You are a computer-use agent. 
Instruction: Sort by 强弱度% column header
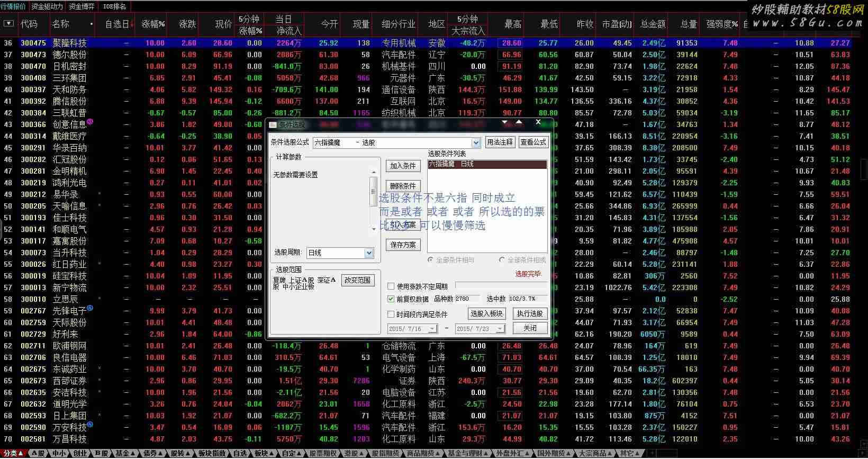(722, 24)
